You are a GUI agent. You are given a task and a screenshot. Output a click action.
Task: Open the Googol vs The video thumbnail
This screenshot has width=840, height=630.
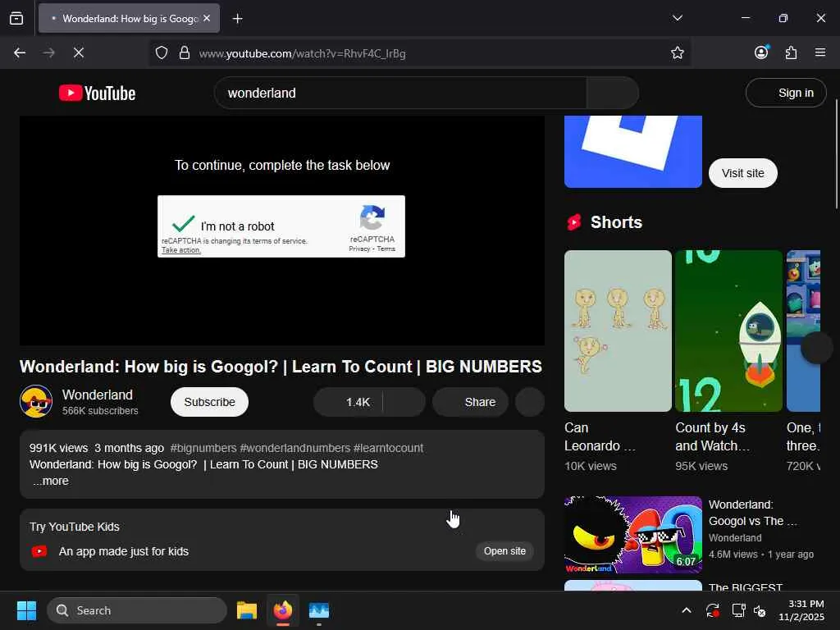pos(632,535)
